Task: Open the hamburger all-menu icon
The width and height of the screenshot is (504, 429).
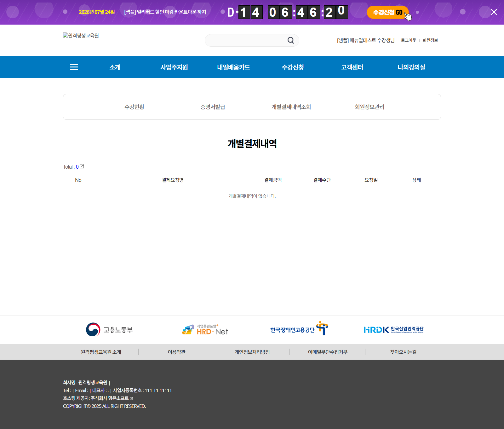Action: 74,67
